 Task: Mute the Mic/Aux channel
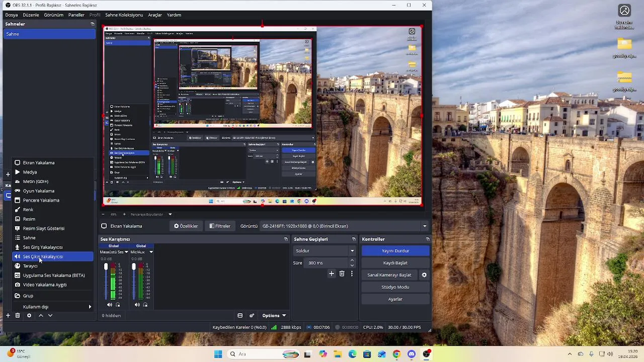pyautogui.click(x=137, y=305)
